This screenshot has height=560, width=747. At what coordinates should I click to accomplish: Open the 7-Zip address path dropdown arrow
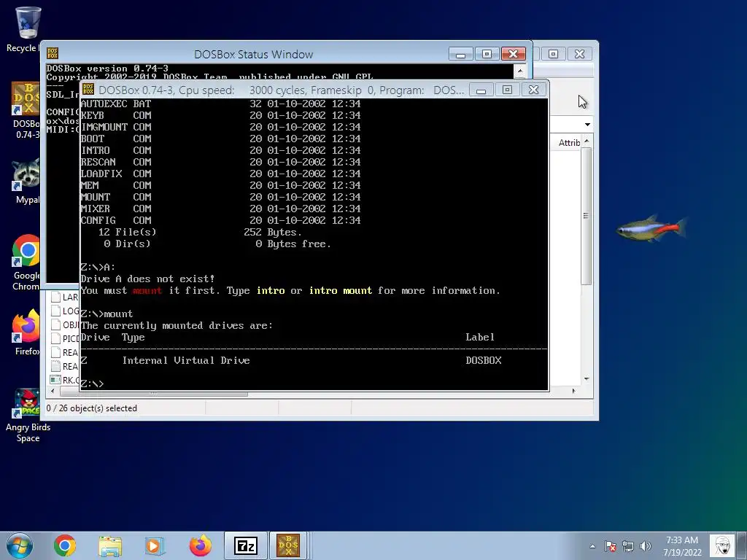tap(587, 125)
